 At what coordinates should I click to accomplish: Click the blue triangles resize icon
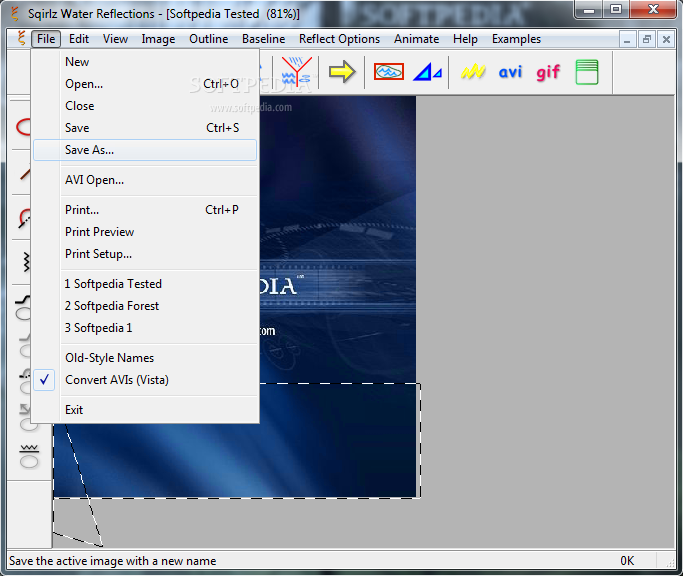(x=427, y=72)
